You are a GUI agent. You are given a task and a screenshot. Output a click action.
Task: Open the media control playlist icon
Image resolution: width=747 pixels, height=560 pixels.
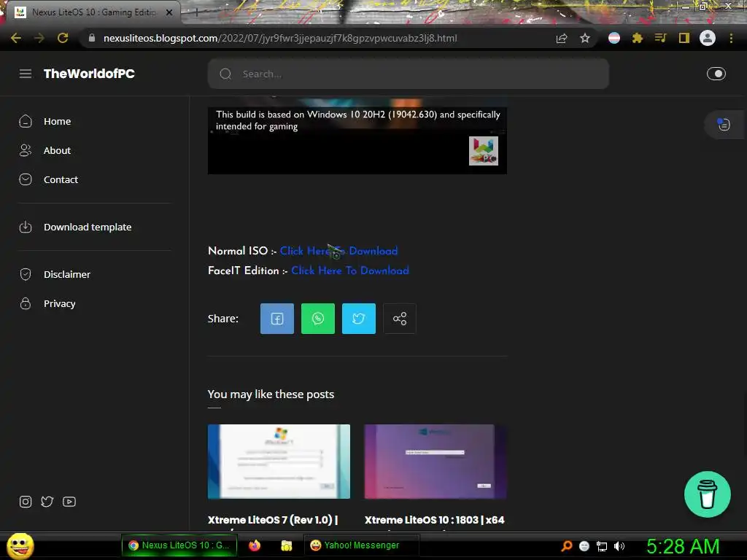tap(660, 38)
